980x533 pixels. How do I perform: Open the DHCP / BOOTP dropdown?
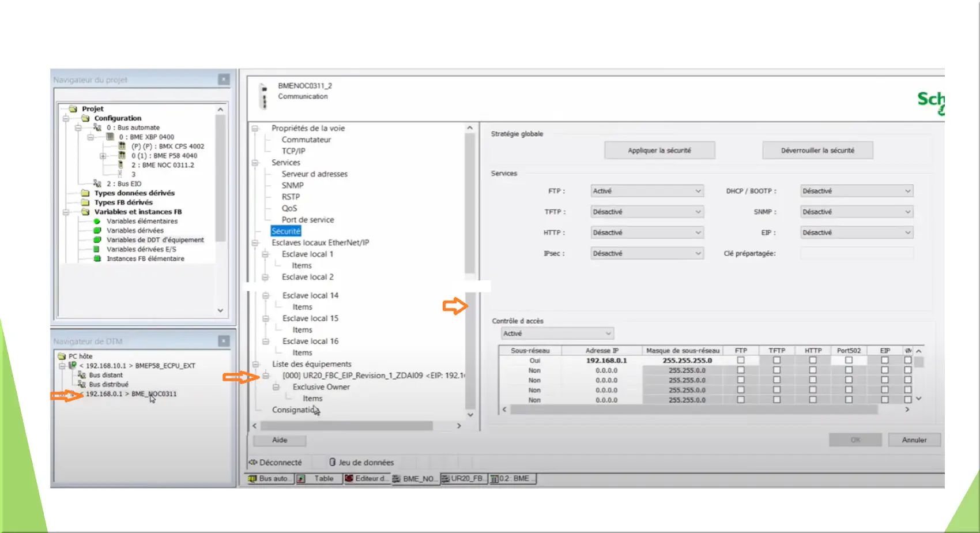[x=857, y=191]
